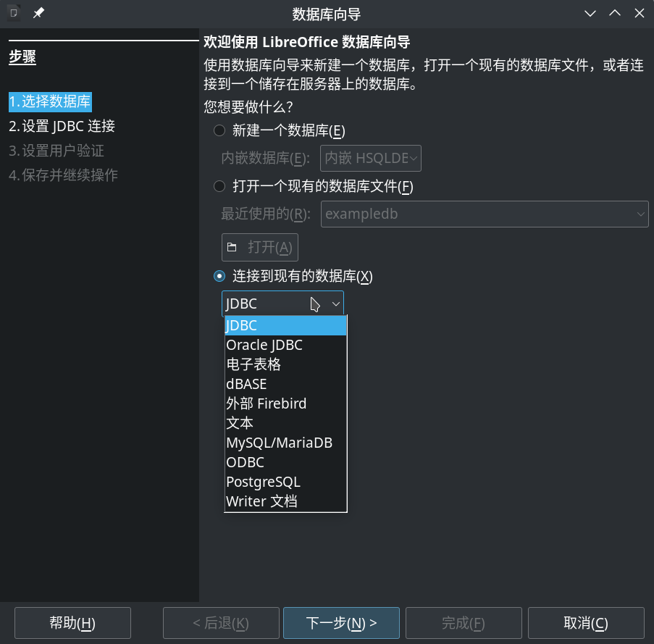654x644 pixels.
Task: Go to step 4.保存并继续操作
Action: [64, 175]
